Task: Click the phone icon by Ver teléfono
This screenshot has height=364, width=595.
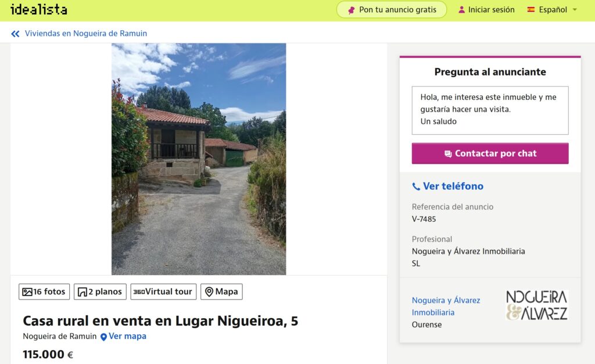Action: pyautogui.click(x=416, y=186)
